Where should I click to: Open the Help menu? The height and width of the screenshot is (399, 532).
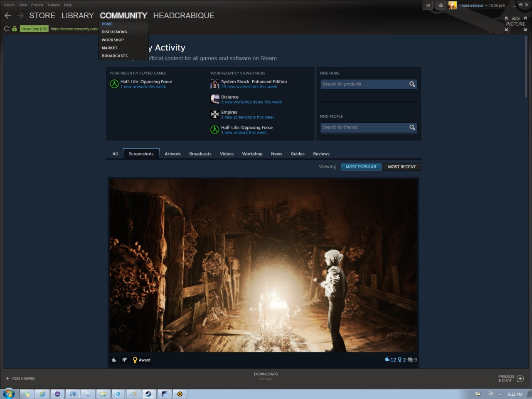pyautogui.click(x=68, y=5)
